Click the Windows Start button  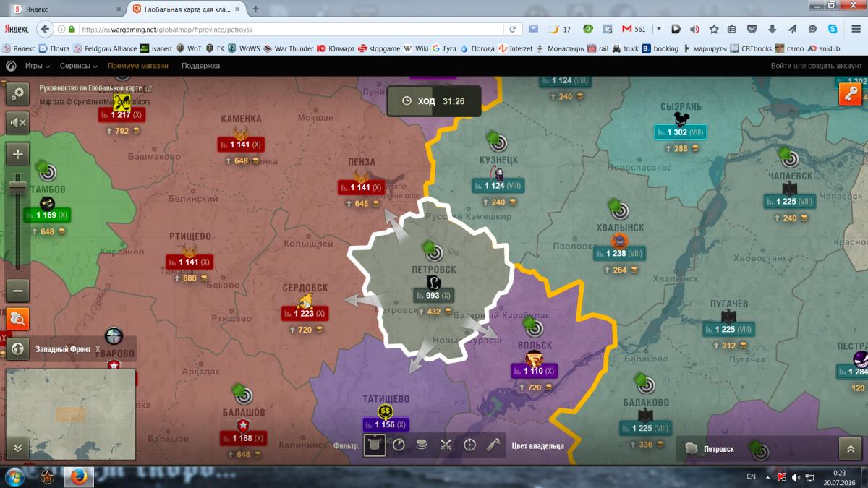point(14,477)
